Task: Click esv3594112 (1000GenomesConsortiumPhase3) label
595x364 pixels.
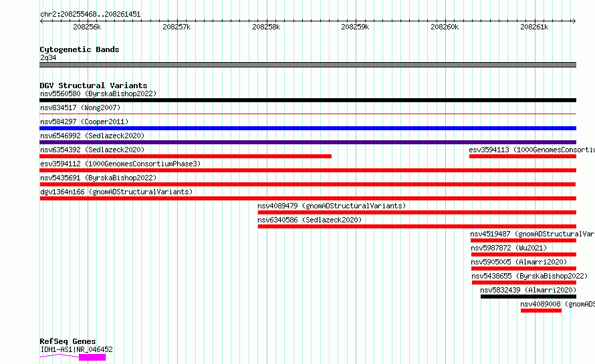Action: pos(120,164)
